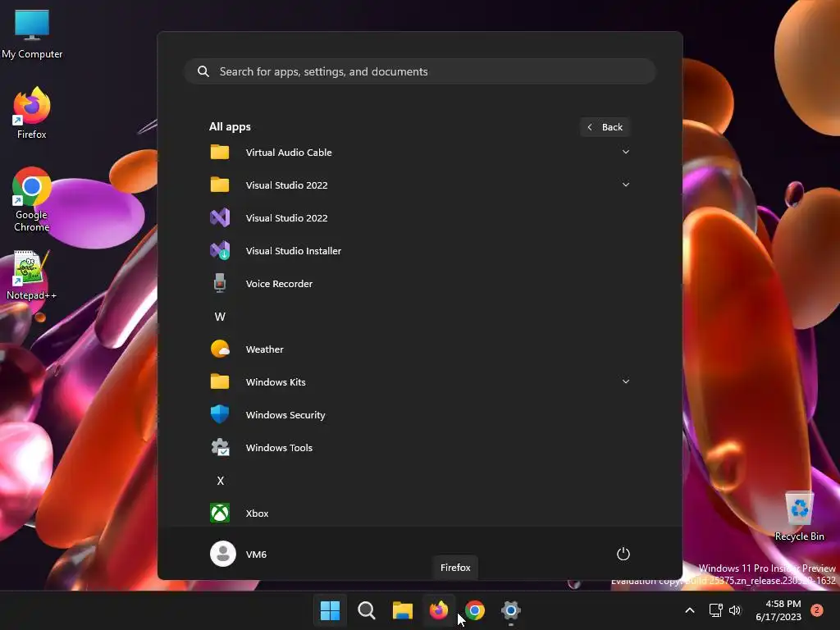Screen dimensions: 840x630
Task: Select the Recycle Bin desktop icon
Action: [x=799, y=517]
